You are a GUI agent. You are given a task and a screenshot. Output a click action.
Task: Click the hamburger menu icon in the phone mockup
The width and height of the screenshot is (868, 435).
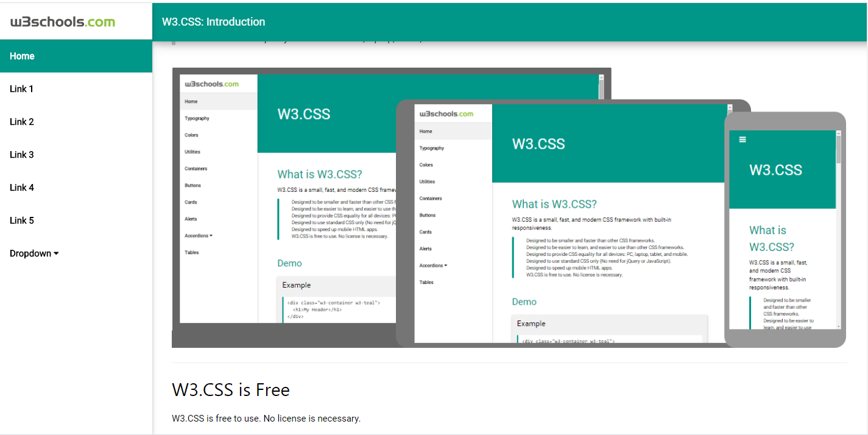(743, 140)
